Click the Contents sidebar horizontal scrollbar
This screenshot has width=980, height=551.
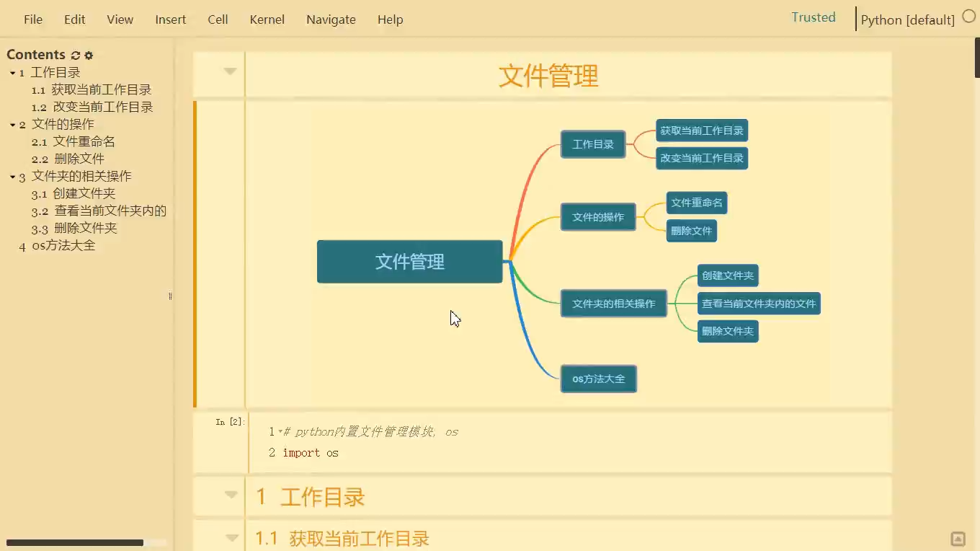[x=75, y=542]
